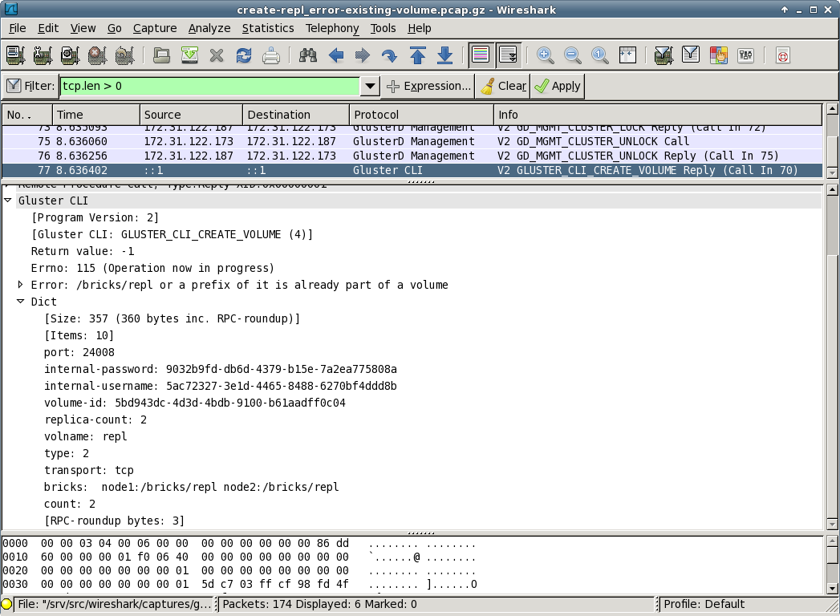Open the filter history dropdown arrow
The image size is (840, 616).
click(370, 86)
